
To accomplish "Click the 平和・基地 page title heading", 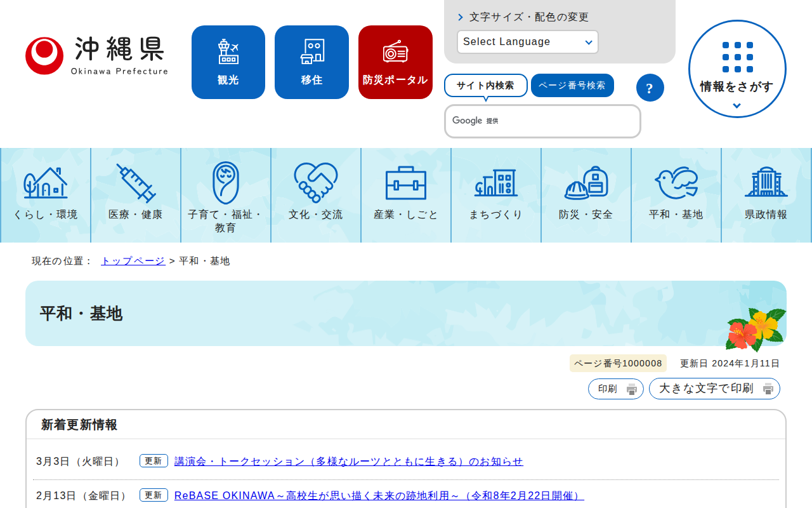I will coord(81,314).
